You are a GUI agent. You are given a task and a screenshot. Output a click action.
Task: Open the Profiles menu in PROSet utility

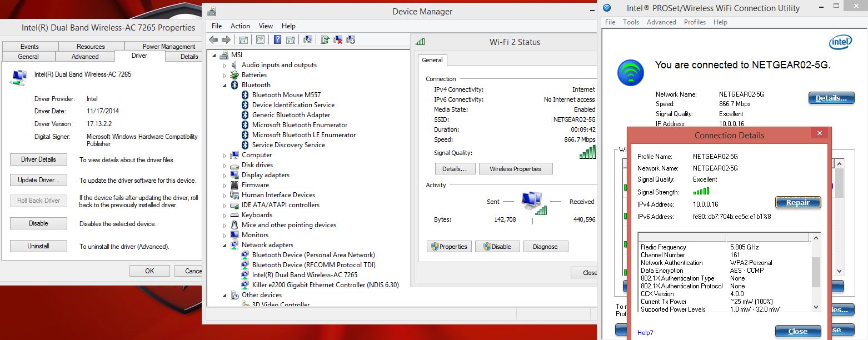pos(695,22)
